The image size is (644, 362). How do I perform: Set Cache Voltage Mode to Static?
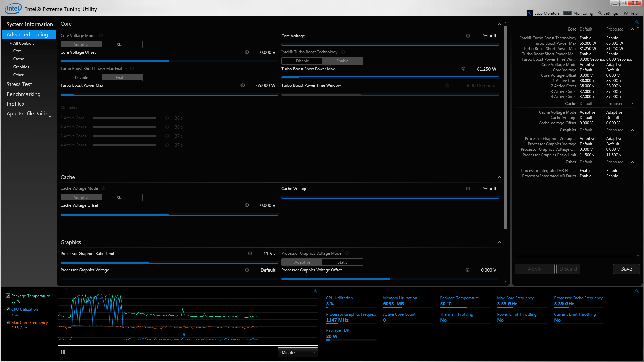coord(122,198)
